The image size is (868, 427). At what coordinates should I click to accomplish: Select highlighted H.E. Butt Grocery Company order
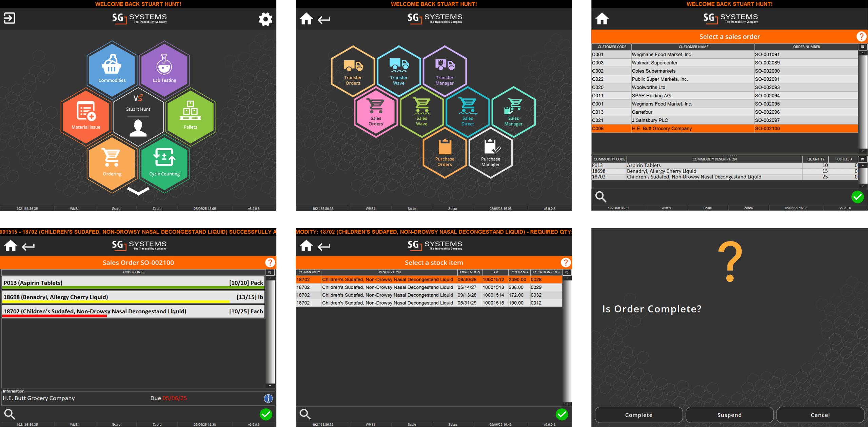(725, 129)
